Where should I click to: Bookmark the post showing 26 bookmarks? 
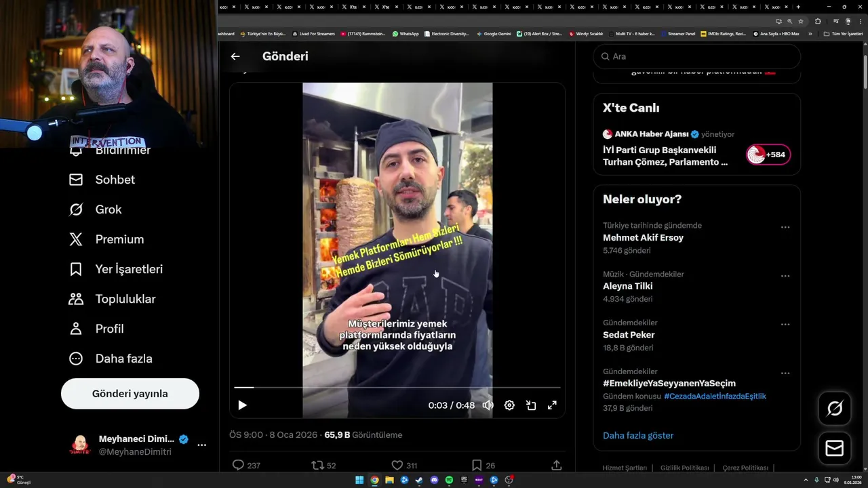tap(477, 465)
